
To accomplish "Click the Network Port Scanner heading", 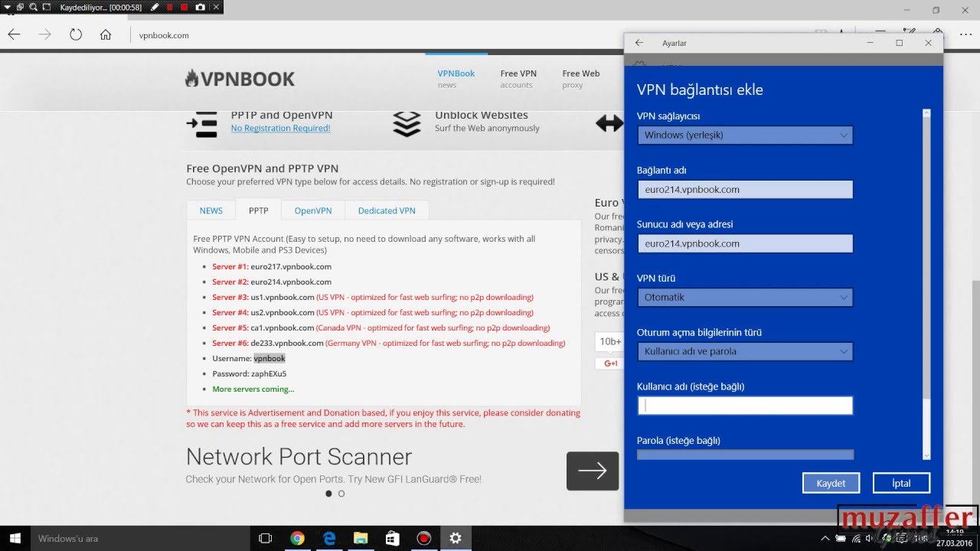I will coord(299,457).
